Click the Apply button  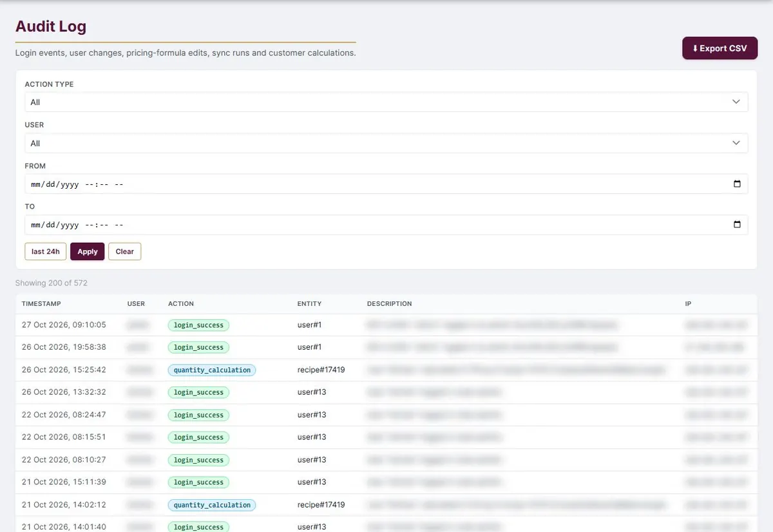click(x=88, y=251)
